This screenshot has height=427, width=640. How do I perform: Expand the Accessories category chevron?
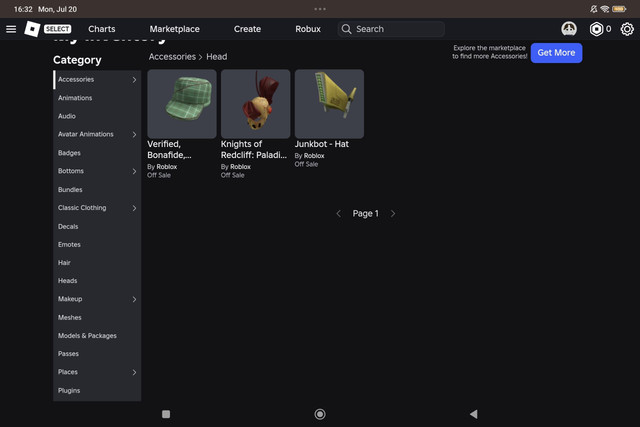[134, 80]
